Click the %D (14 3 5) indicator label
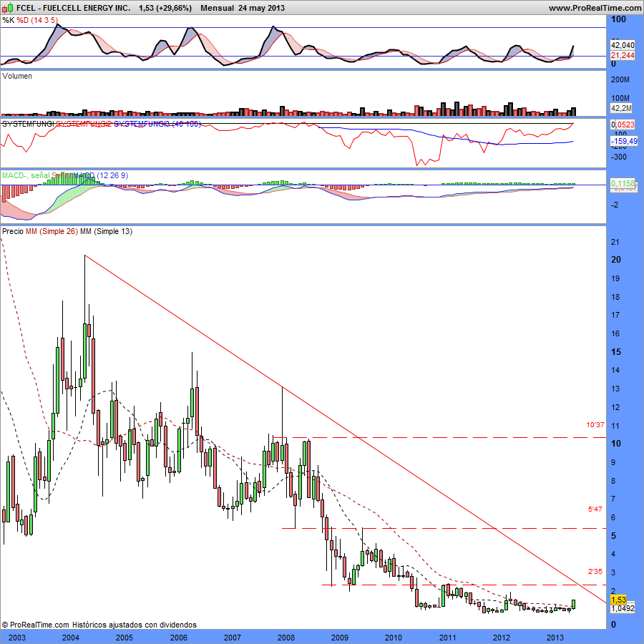The width and height of the screenshot is (644, 644). (x=37, y=20)
